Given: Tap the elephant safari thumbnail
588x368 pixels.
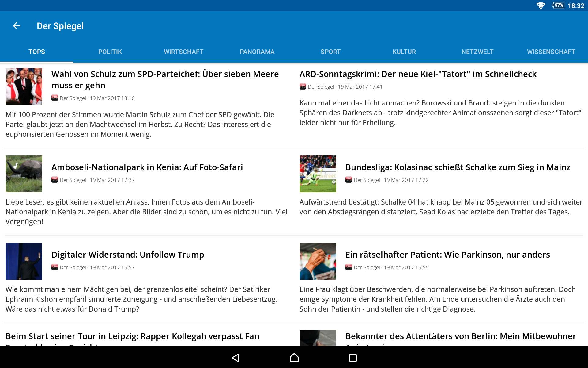Looking at the screenshot, I should (24, 174).
